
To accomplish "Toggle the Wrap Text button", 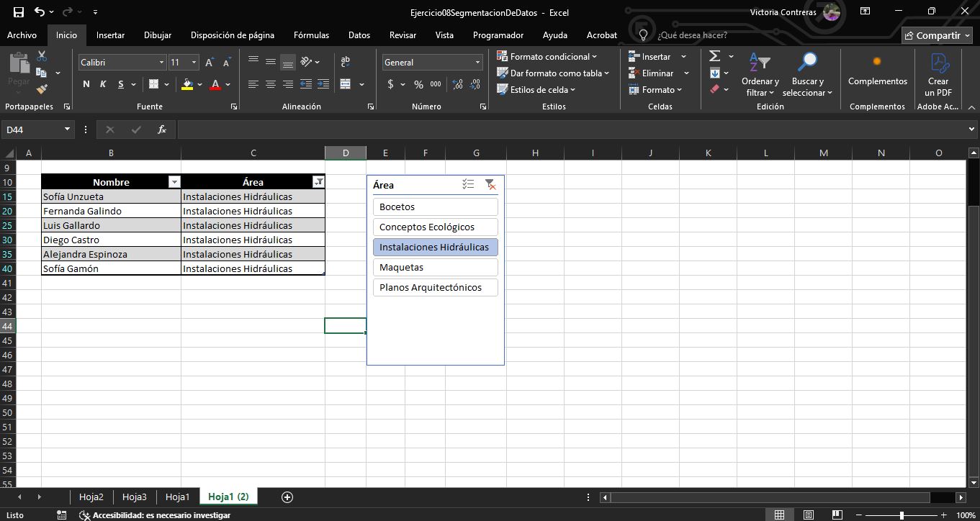I will 345,62.
